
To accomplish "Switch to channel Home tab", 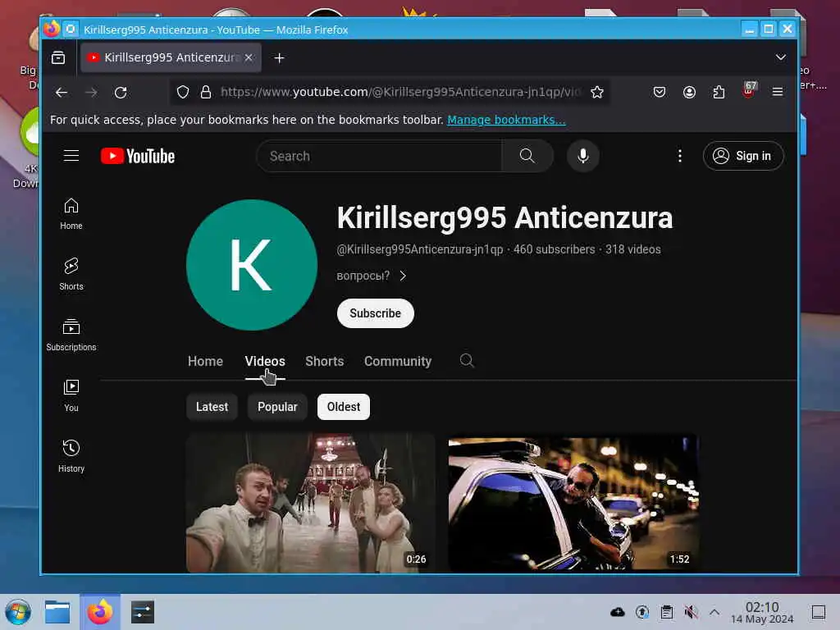I will (205, 361).
